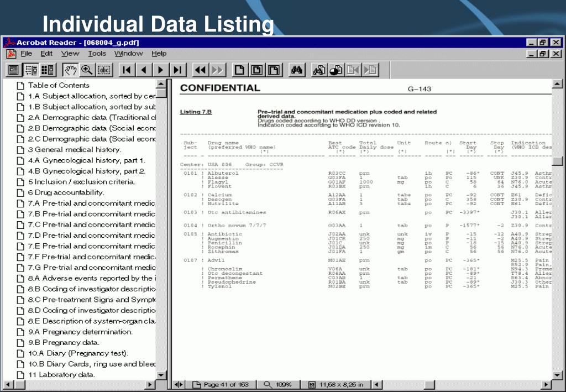
Task: Open bookmark 11 Laboratory data
Action: coord(61,375)
